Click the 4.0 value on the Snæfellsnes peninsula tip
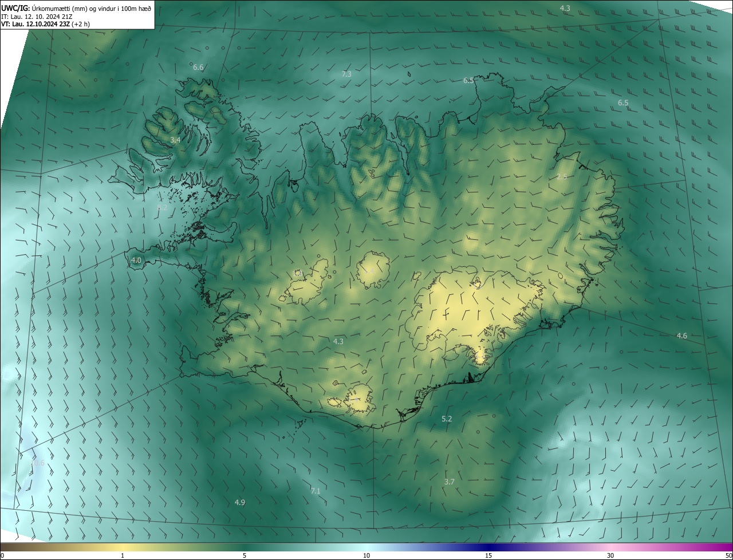Screen dimensions: 733x560 [136, 260]
